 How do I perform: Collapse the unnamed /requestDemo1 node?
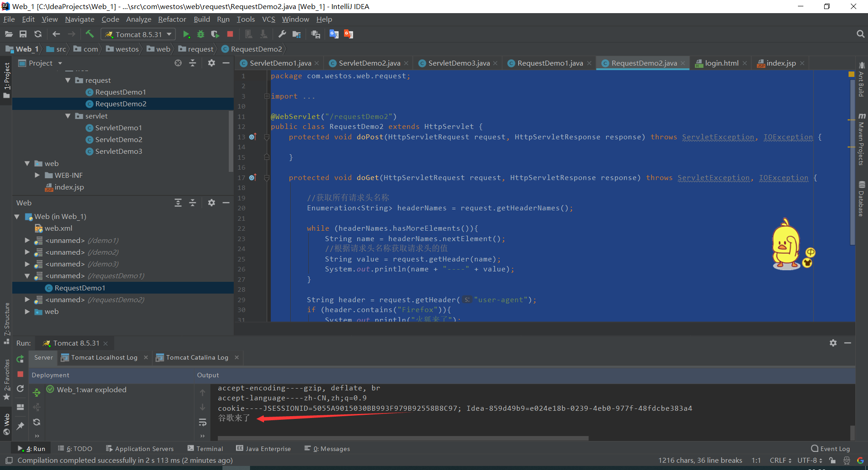pyautogui.click(x=27, y=275)
